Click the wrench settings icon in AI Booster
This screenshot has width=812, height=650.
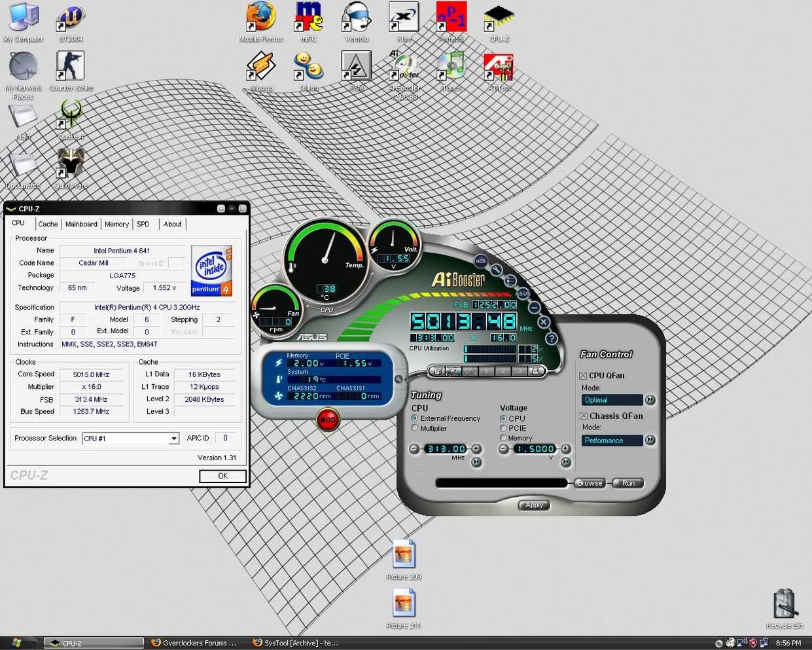496,270
